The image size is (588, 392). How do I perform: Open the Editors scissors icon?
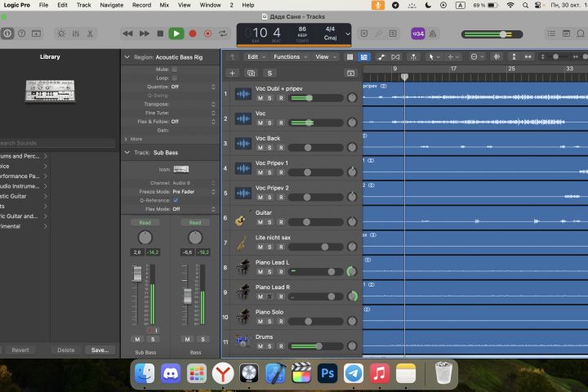(90, 33)
